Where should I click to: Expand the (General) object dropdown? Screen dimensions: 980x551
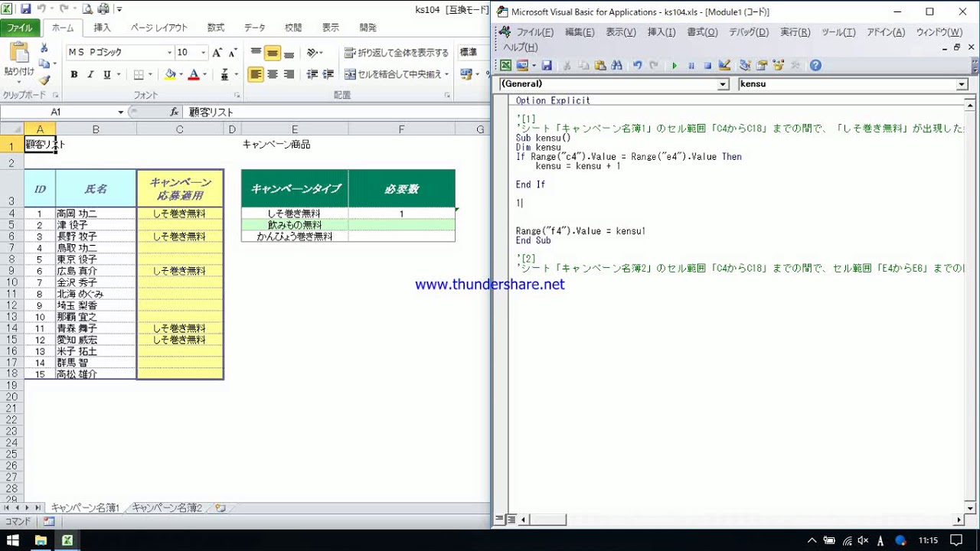click(723, 84)
